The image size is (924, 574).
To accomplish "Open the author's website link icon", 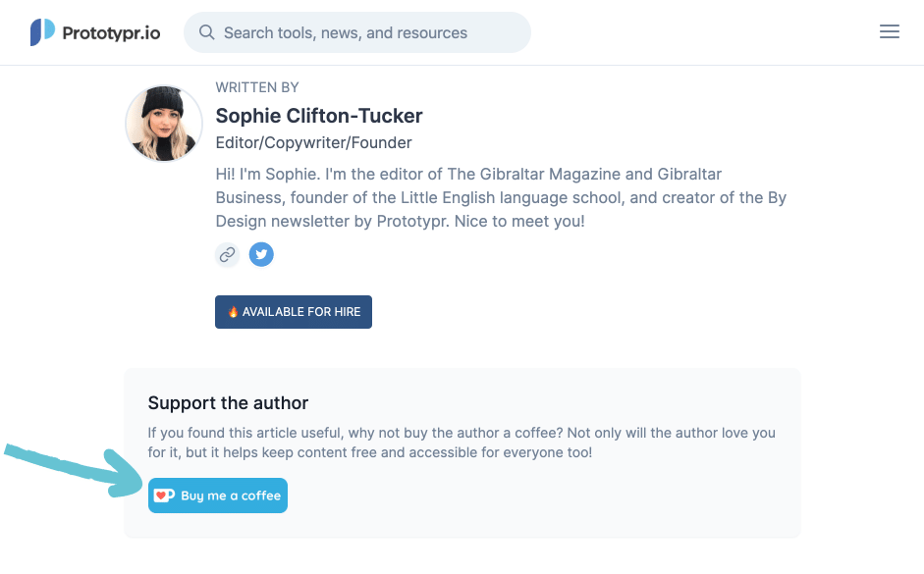I will (228, 255).
